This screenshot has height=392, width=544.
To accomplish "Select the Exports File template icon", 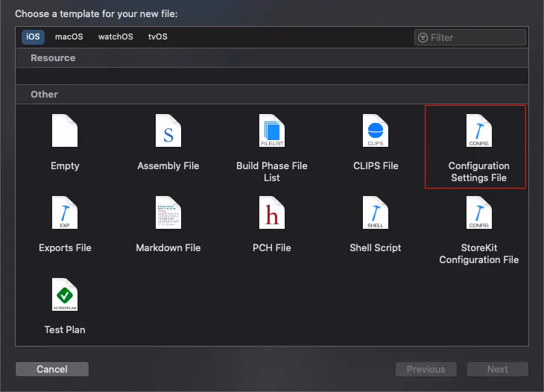I will [65, 213].
